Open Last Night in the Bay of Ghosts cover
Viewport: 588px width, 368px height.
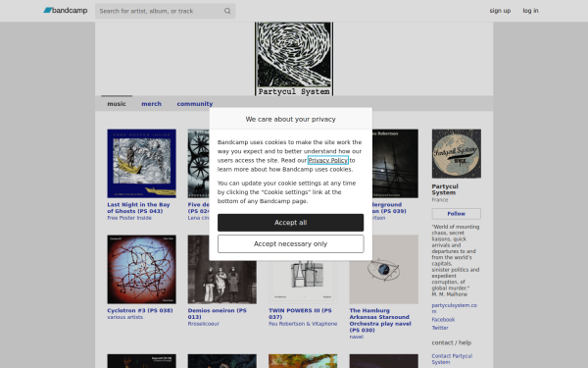click(141, 164)
